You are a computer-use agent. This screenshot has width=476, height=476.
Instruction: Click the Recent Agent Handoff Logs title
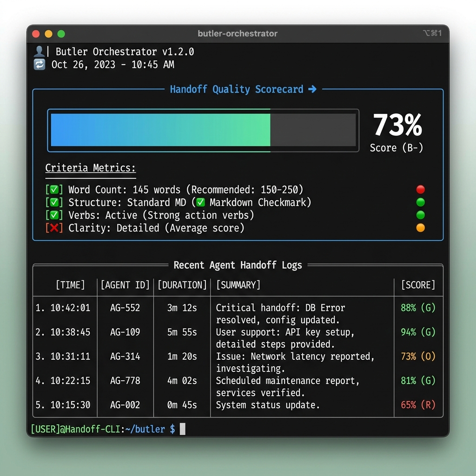pyautogui.click(x=238, y=265)
